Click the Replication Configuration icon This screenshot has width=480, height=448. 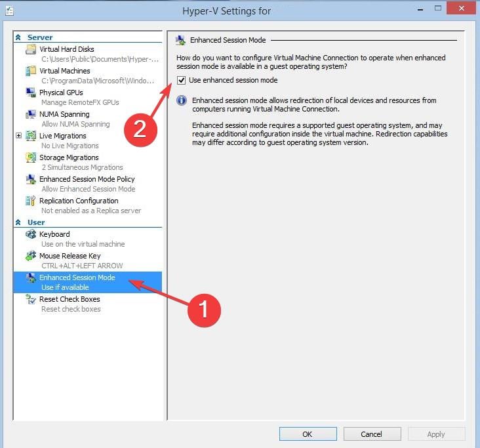[31, 201]
